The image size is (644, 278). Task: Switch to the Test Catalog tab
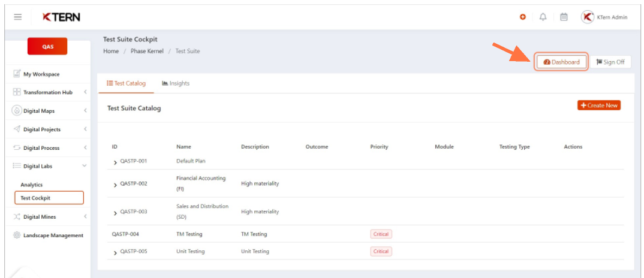coord(126,83)
